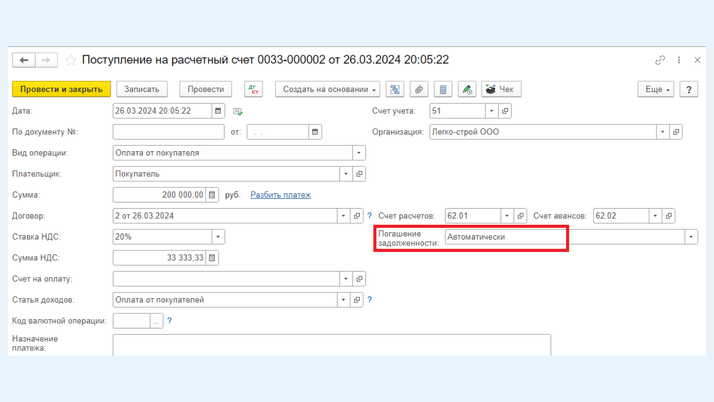Expand the Организация dropdown list

(662, 132)
